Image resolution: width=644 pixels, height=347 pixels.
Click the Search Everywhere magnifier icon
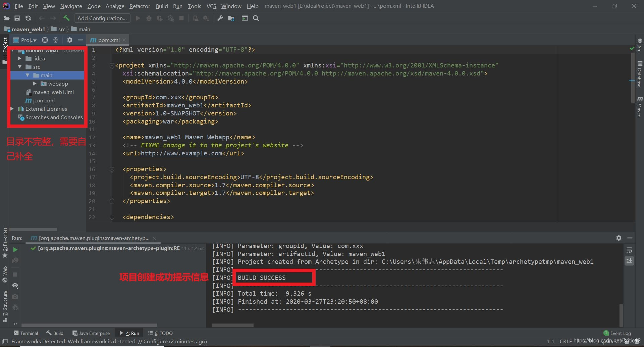(256, 18)
